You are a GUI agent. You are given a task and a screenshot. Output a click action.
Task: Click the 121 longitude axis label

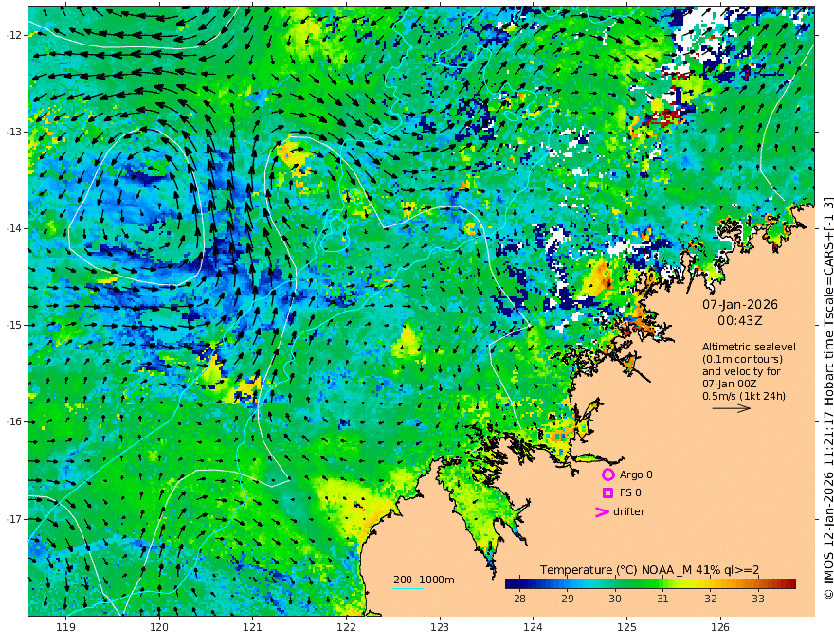pos(253,627)
